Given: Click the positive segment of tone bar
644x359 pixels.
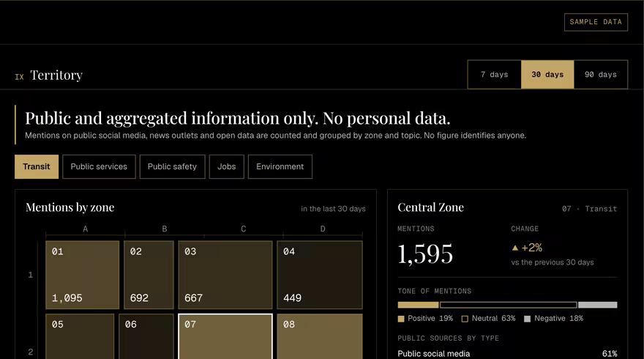Looking at the screenshot, I should pyautogui.click(x=418, y=305).
